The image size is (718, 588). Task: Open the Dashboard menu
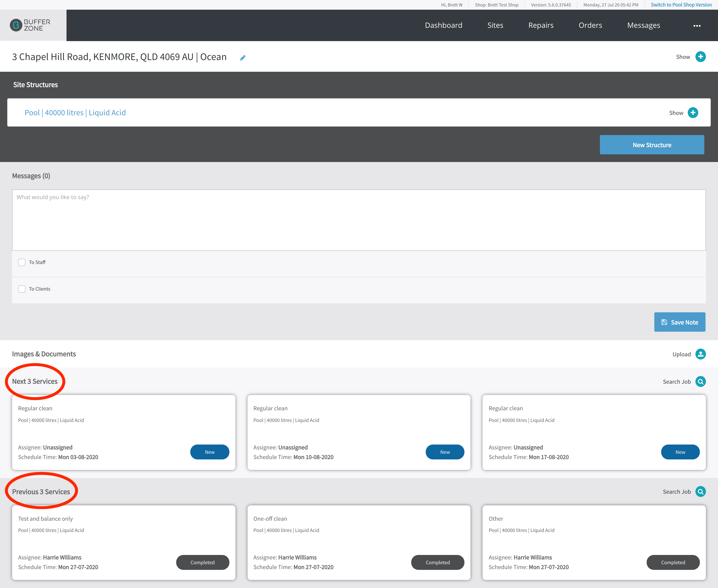click(443, 25)
